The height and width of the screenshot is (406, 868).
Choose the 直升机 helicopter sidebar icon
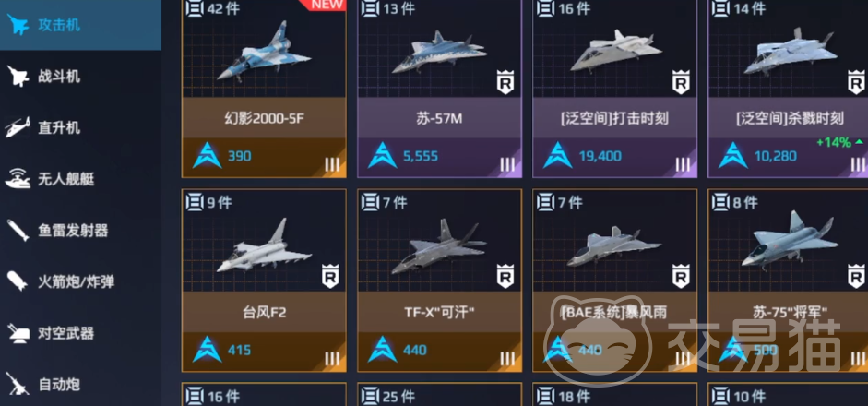click(x=18, y=127)
